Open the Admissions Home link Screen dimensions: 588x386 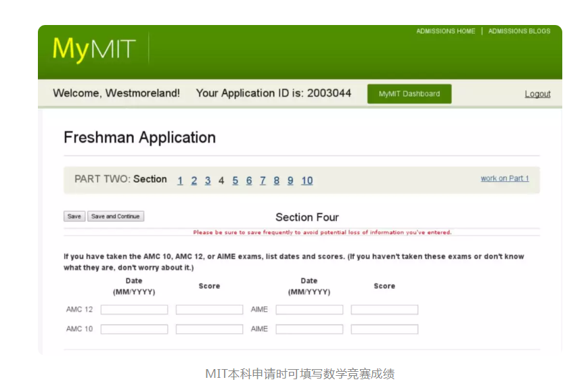pos(445,31)
